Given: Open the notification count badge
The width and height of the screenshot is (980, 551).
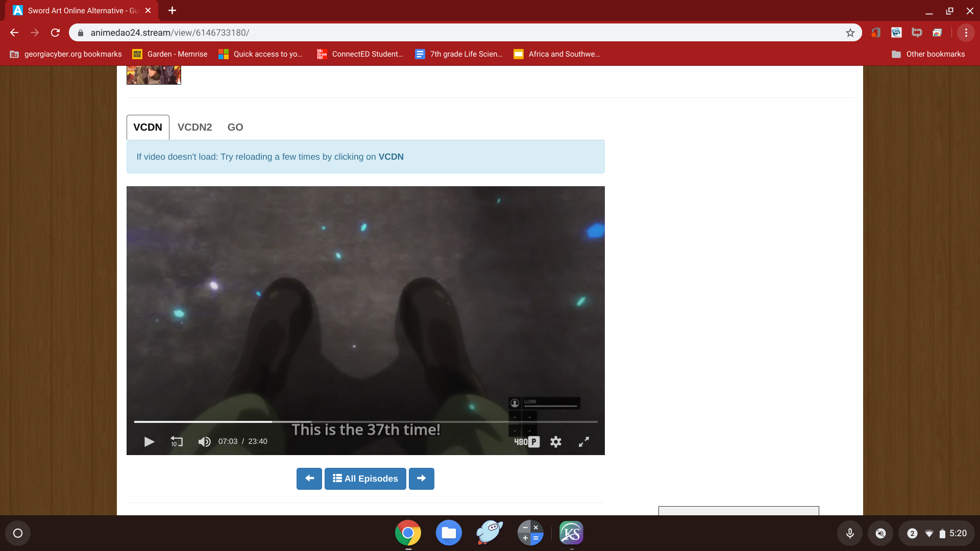Looking at the screenshot, I should (912, 533).
